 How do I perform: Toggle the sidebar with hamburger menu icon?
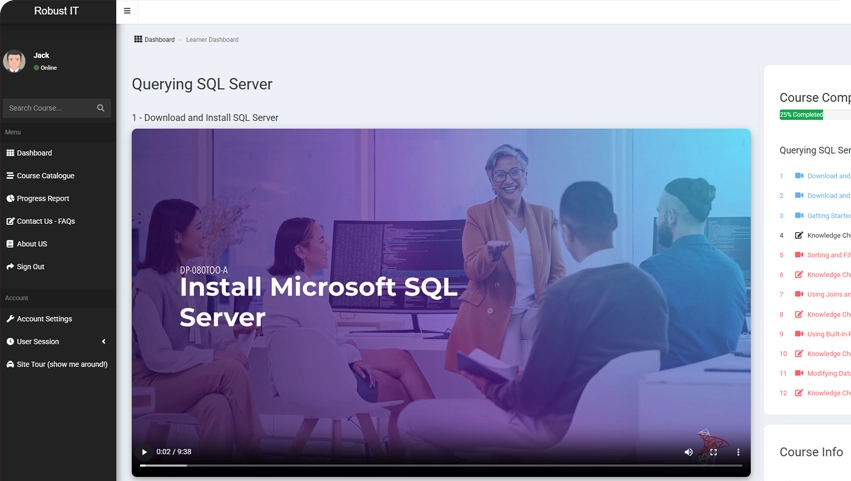(127, 11)
